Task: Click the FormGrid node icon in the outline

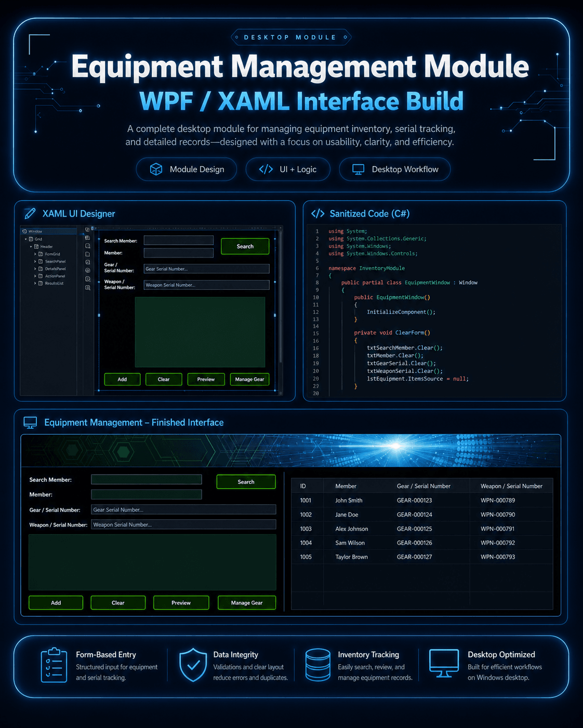Action: click(41, 254)
